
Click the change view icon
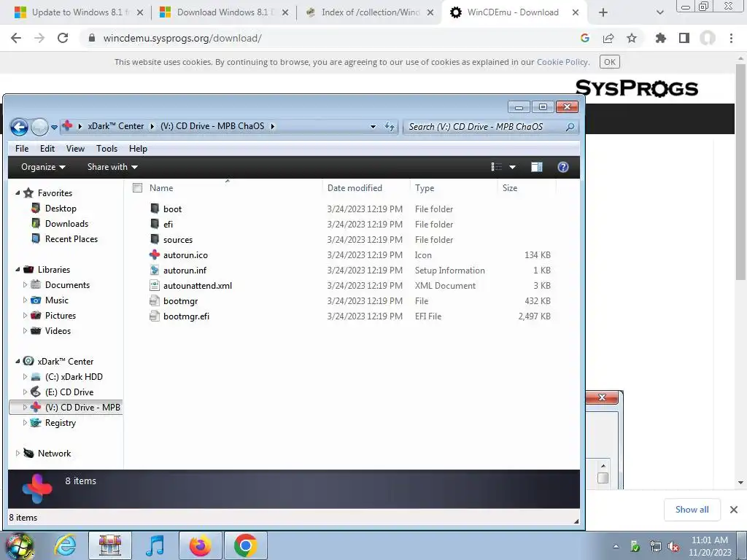pos(496,167)
